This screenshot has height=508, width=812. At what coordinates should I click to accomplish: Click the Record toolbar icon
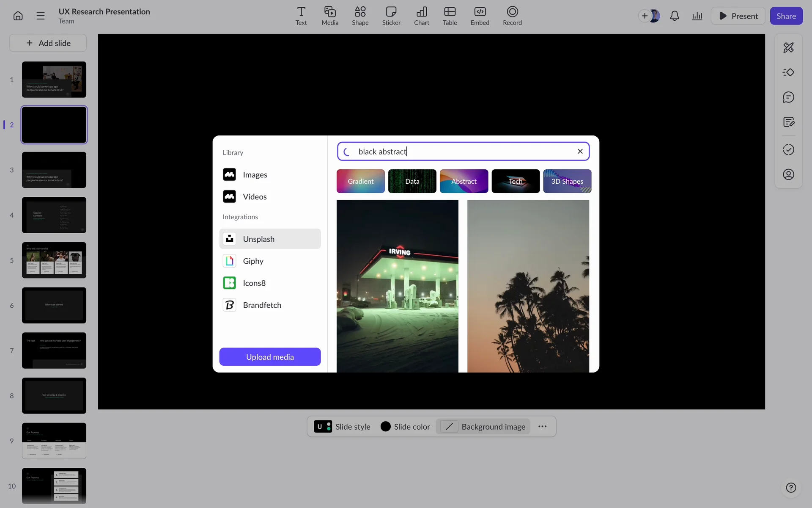click(512, 16)
